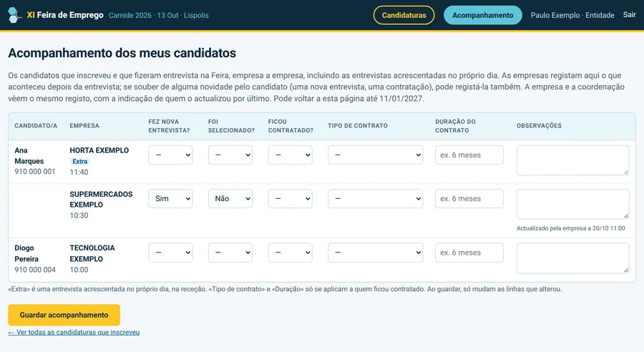Image resolution: width=644 pixels, height=352 pixels.
Task: Change 'Não' dropdown for Supermercados Exemplo
Action: point(230,198)
